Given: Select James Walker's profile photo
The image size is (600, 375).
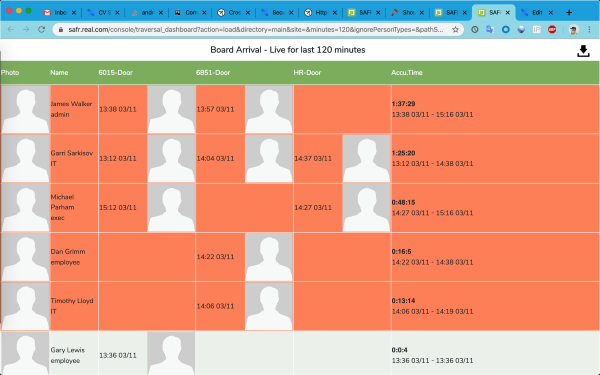Looking at the screenshot, I should [x=25, y=109].
